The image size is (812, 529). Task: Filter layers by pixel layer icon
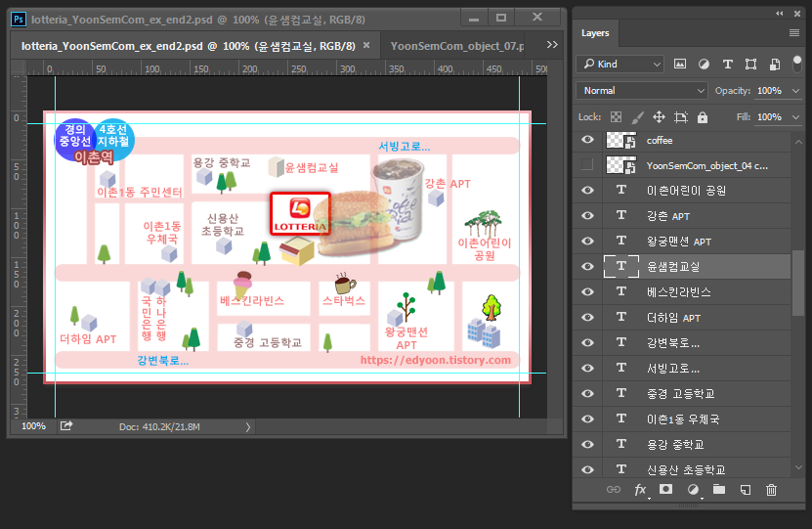679,64
